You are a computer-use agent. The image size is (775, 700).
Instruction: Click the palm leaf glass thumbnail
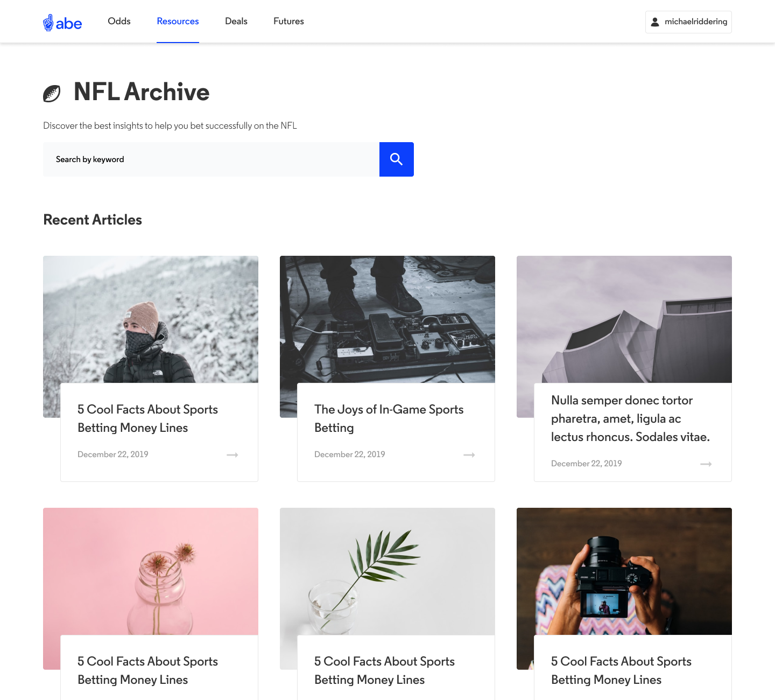[387, 571]
